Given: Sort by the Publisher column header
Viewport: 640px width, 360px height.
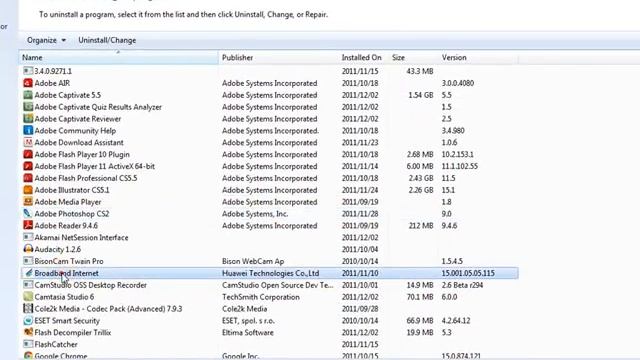Looking at the screenshot, I should [x=278, y=58].
